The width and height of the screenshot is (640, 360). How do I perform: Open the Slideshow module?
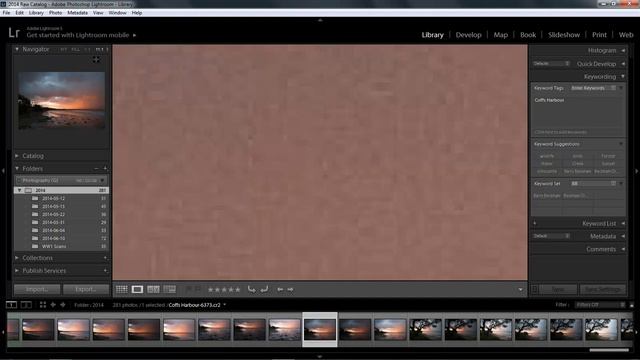[x=564, y=35]
